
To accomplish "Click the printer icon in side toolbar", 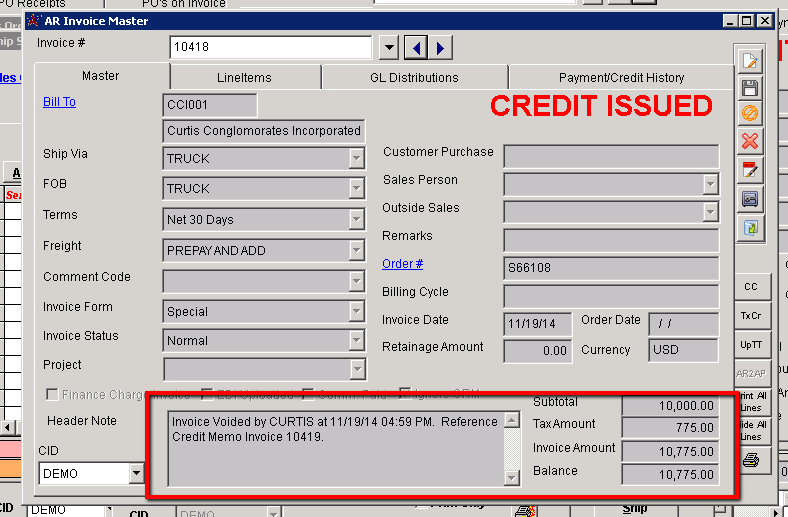I will tap(750, 460).
